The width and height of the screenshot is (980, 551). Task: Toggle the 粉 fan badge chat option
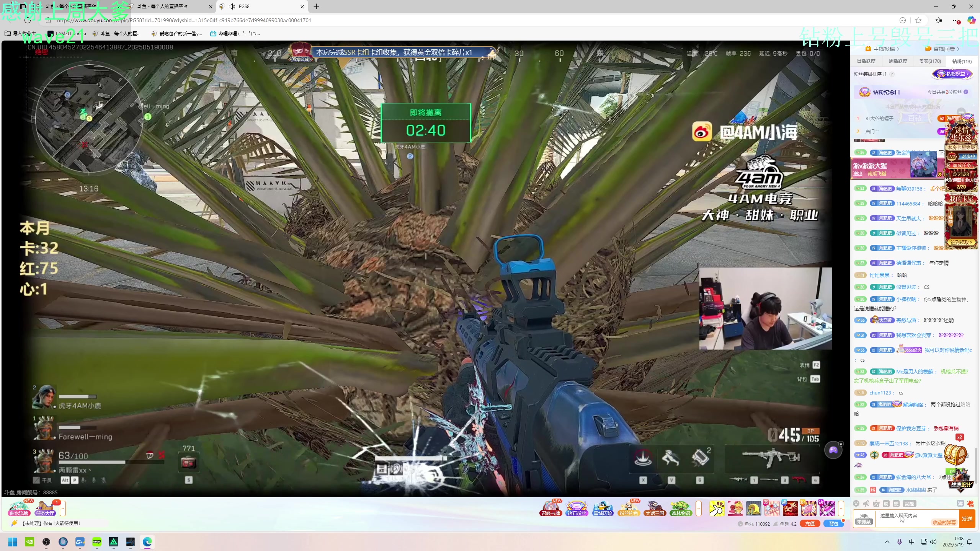click(x=886, y=504)
